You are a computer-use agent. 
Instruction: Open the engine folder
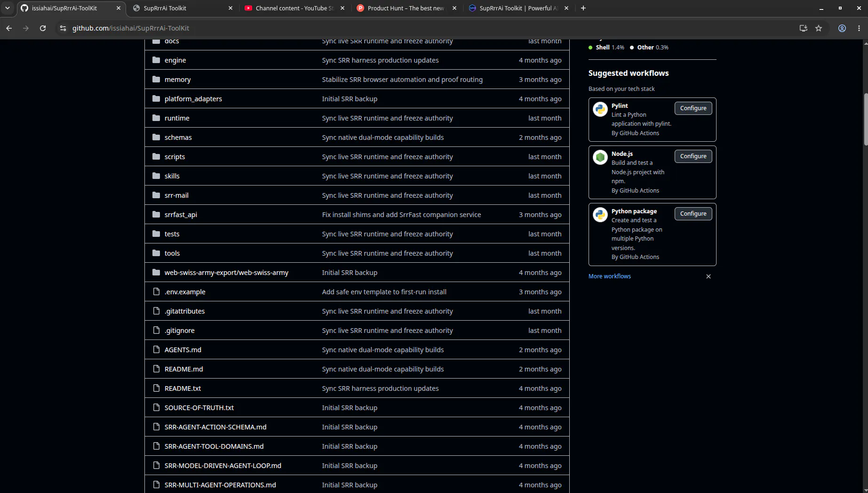click(175, 60)
